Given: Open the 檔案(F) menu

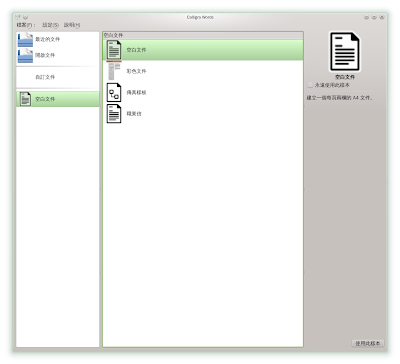Looking at the screenshot, I should [25, 25].
